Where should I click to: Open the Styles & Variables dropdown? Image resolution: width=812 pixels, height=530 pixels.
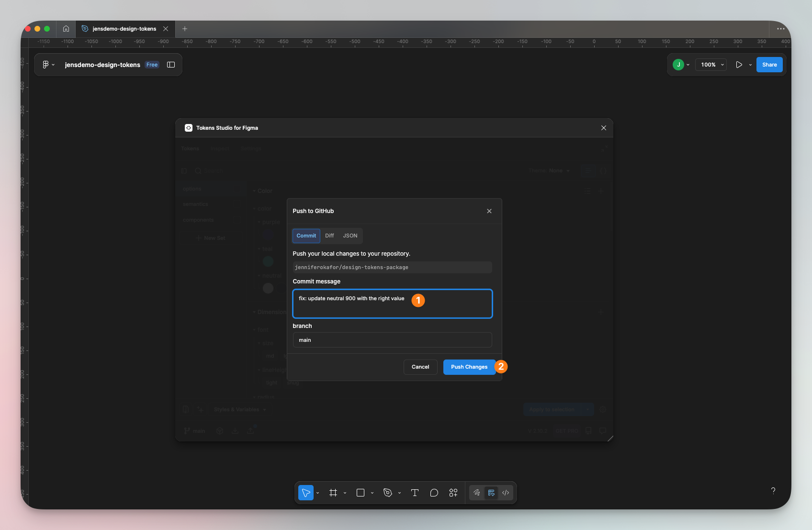coord(240,410)
